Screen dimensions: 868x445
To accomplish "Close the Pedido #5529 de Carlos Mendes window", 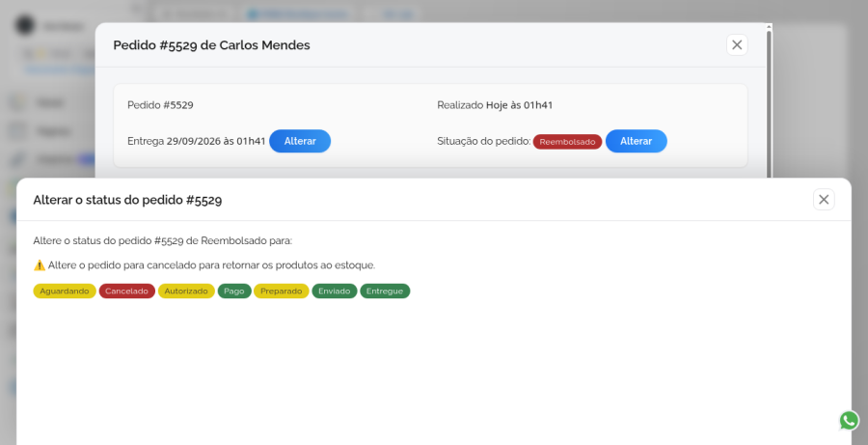I will pyautogui.click(x=737, y=45).
